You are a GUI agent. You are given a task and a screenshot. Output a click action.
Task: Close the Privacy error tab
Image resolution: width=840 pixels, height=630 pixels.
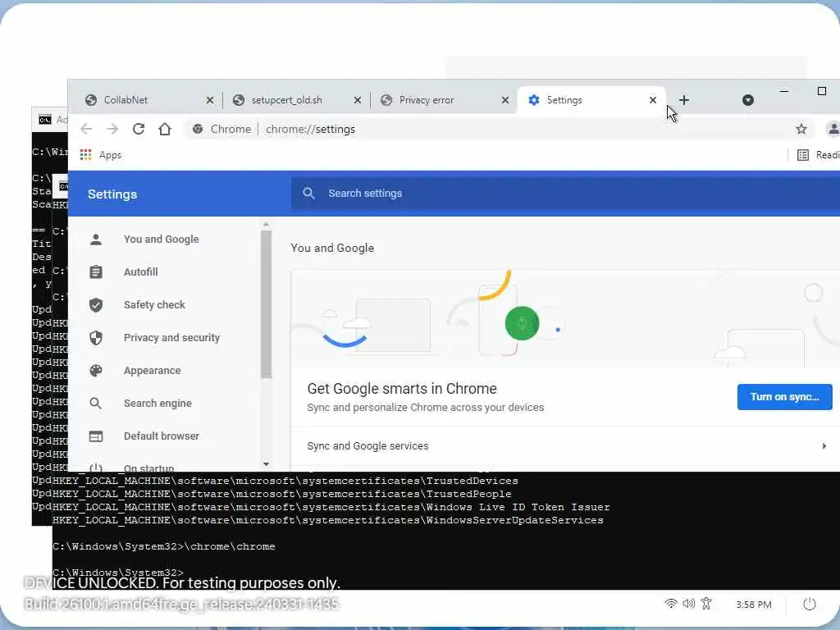click(505, 100)
